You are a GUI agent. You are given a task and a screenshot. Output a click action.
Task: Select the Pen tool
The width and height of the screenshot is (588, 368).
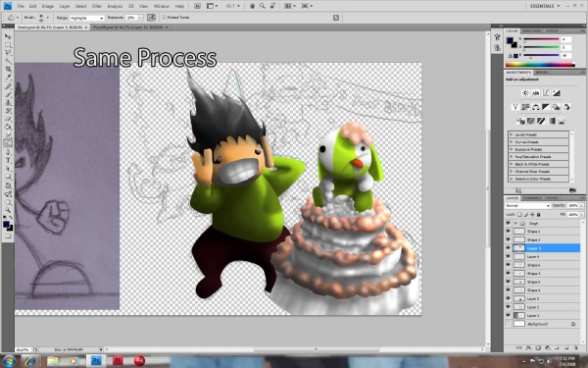click(8, 152)
